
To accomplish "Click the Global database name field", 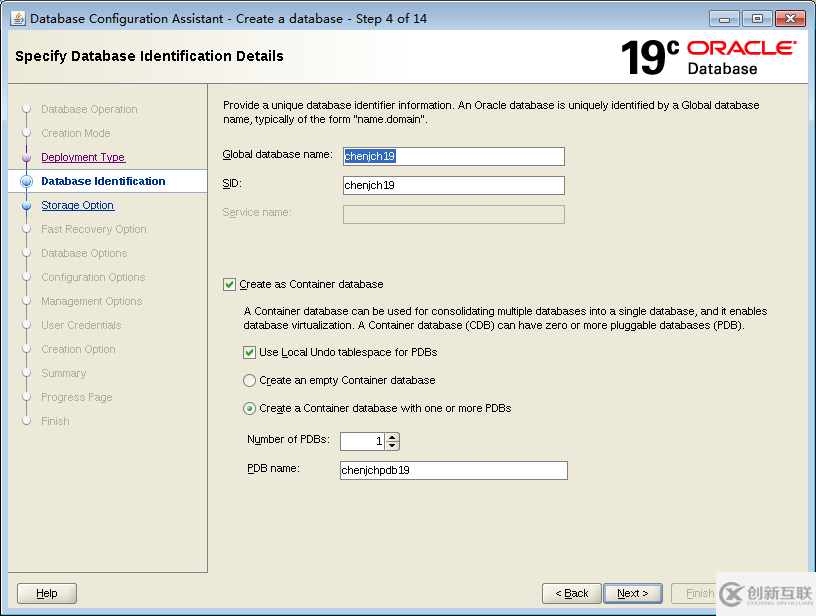I will tap(453, 156).
